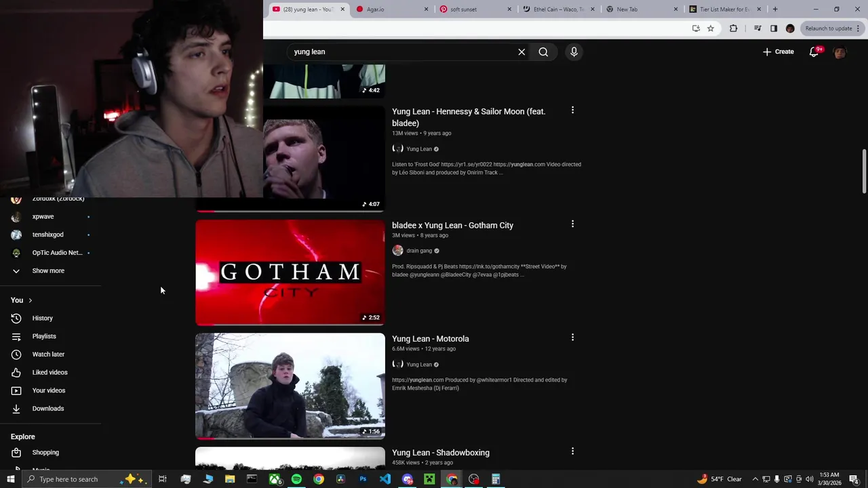Bookmark this page with the star icon
Screen dimensions: 868x488
711,28
